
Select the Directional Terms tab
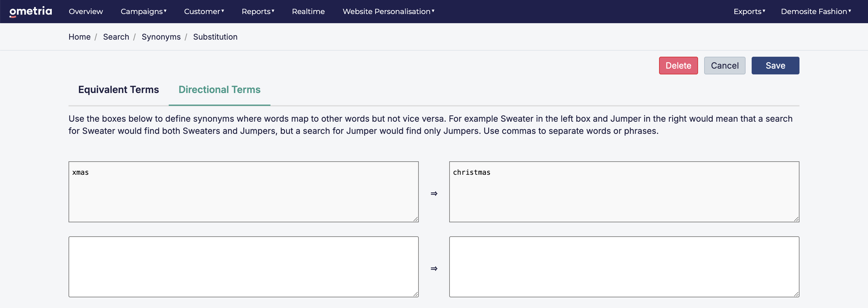point(219,90)
